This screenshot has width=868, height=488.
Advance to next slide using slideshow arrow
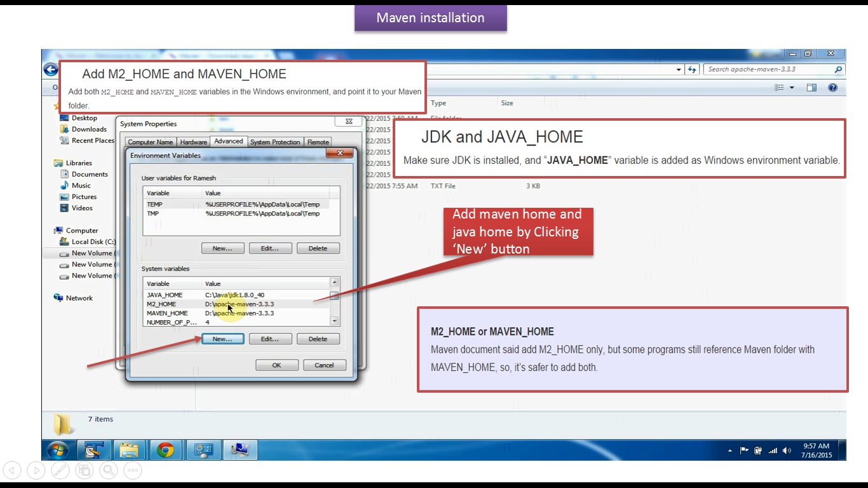coord(36,470)
